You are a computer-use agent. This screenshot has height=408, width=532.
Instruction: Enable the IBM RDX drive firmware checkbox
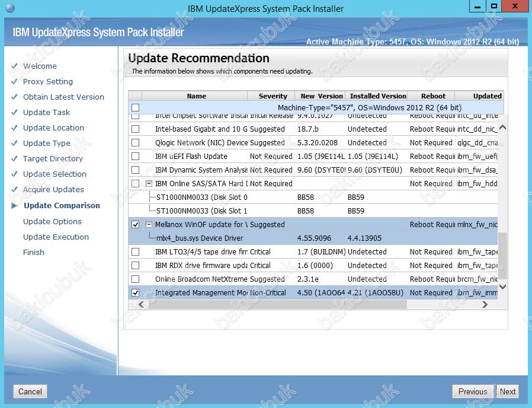[136, 265]
